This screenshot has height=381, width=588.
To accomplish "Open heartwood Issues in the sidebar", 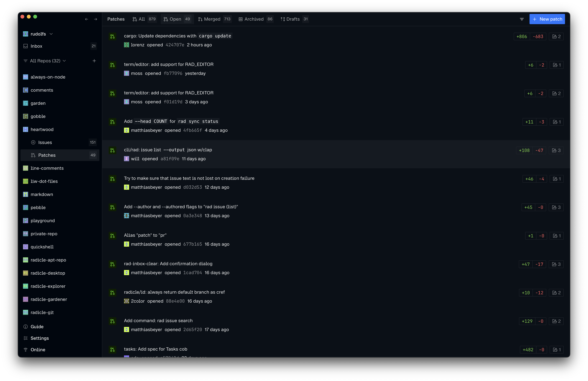I will [x=45, y=142].
